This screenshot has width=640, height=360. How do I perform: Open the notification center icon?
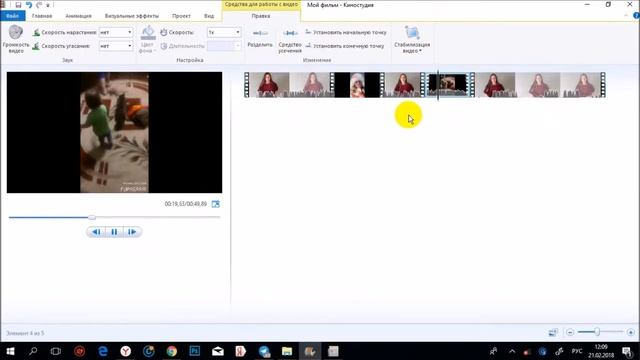[x=627, y=351]
